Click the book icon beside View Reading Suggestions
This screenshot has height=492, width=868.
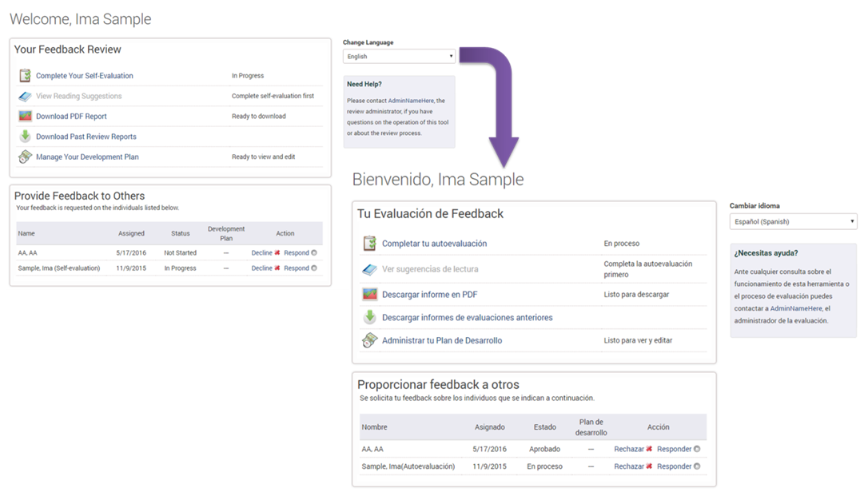point(25,97)
